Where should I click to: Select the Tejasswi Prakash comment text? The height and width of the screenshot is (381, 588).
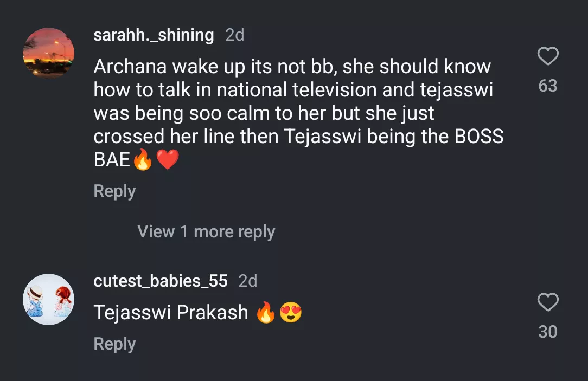170,313
